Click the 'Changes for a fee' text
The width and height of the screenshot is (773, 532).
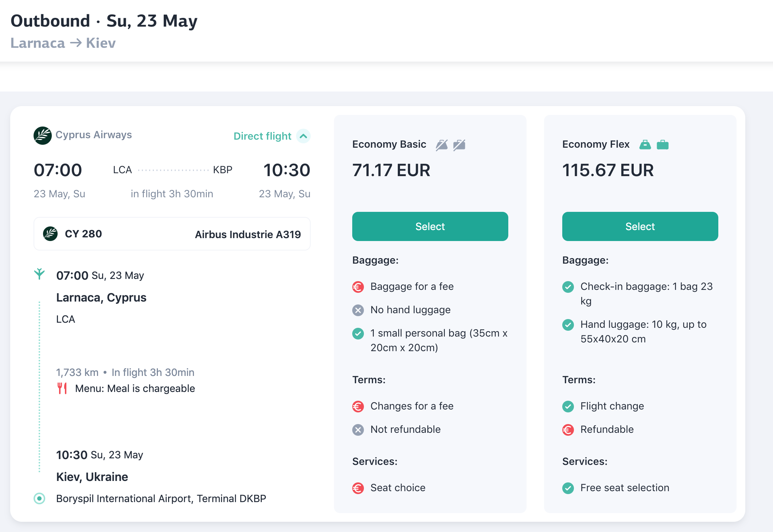coord(412,406)
